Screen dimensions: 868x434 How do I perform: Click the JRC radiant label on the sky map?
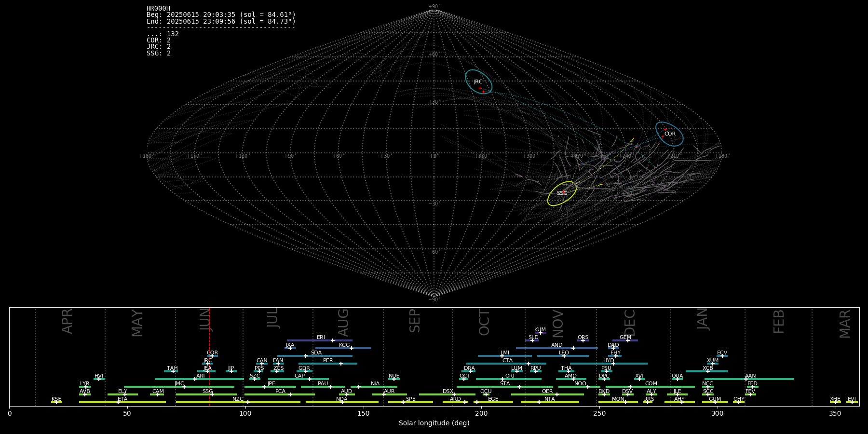click(x=478, y=82)
